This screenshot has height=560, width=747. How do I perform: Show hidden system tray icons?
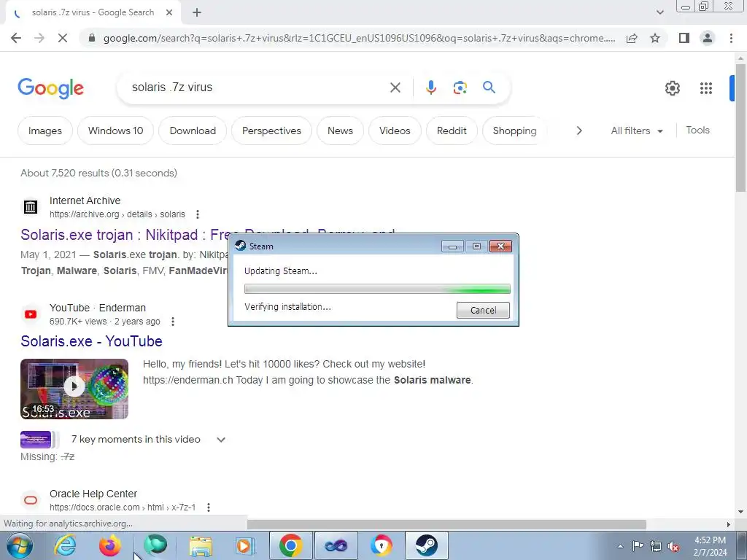click(620, 546)
